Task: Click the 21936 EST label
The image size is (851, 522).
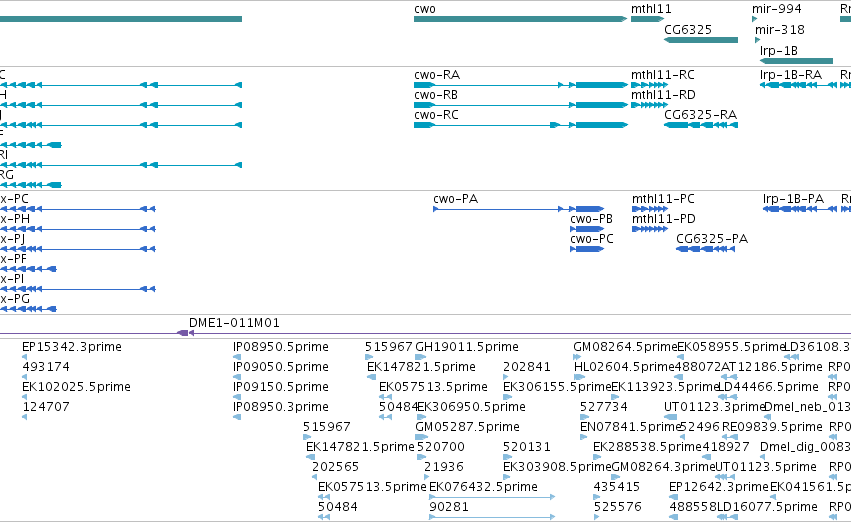Action: click(x=444, y=467)
